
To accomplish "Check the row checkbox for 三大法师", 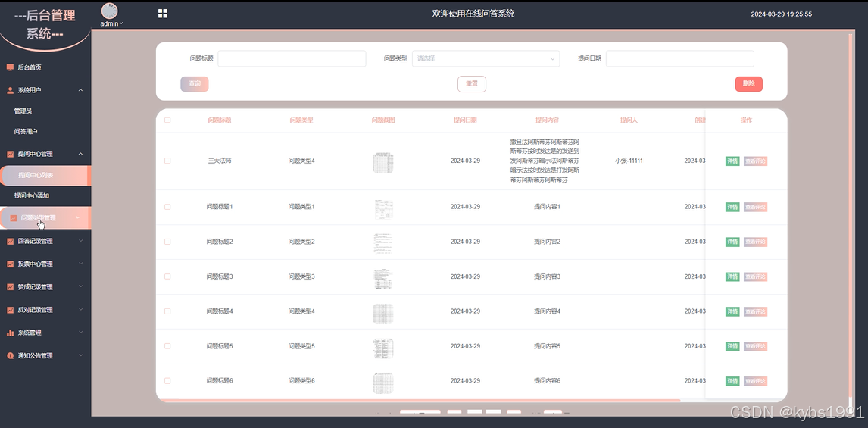I will 167,161.
